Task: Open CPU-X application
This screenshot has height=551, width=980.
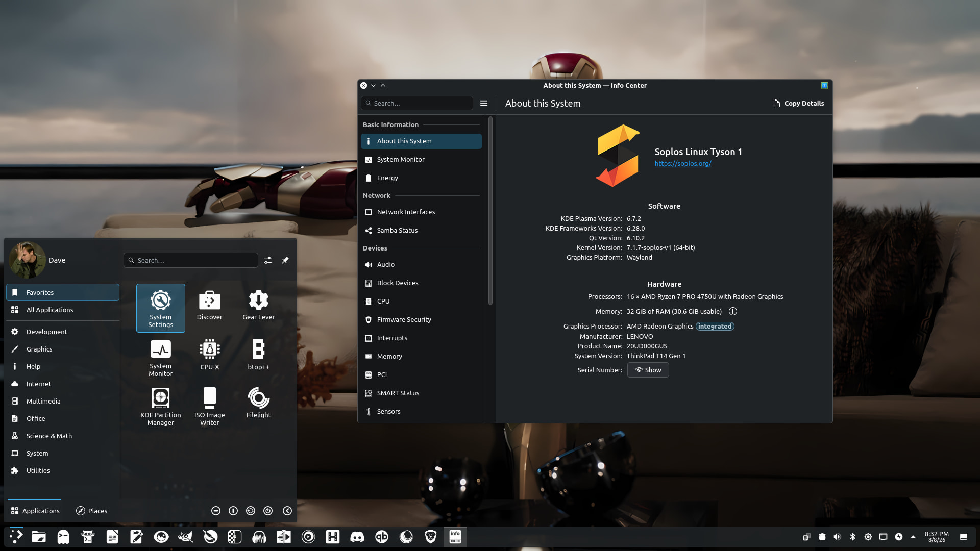Action: pos(210,357)
